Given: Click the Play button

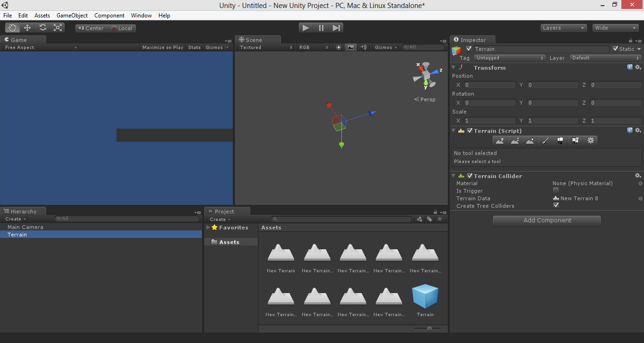Looking at the screenshot, I should tap(306, 28).
